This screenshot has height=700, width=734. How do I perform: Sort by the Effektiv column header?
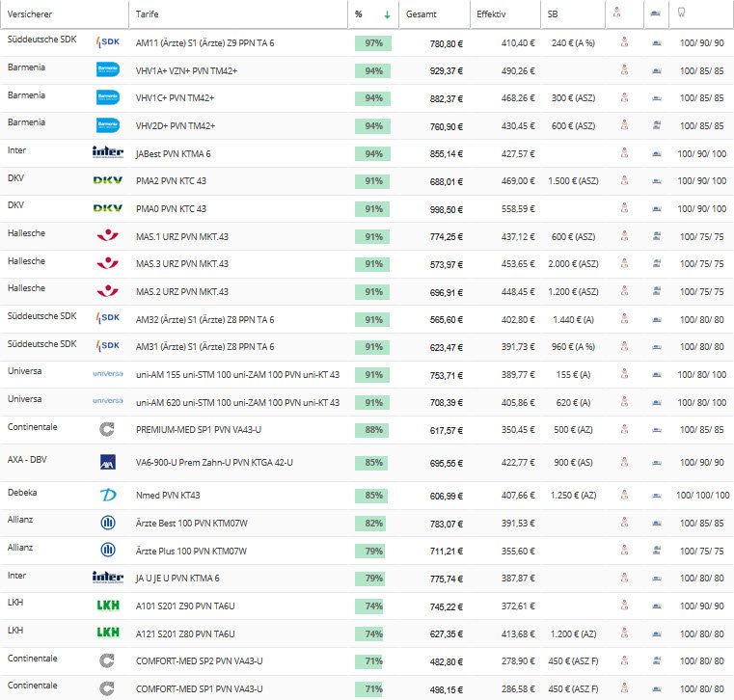[x=491, y=14]
